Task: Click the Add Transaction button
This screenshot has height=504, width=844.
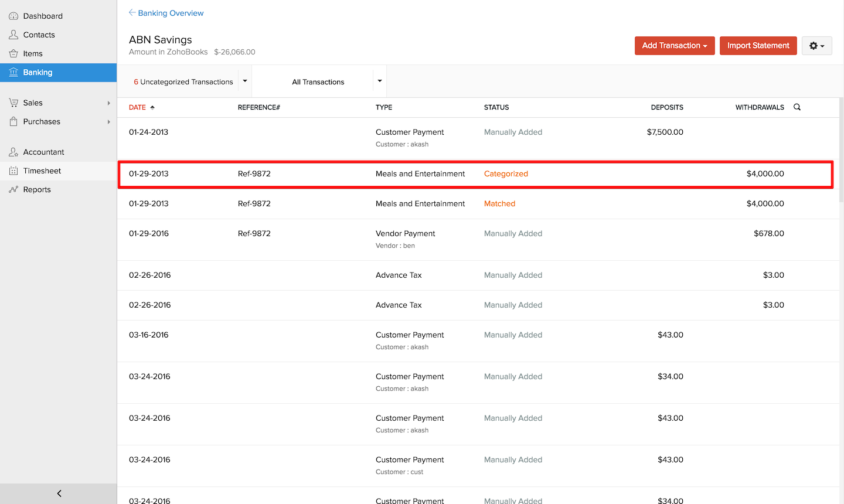Action: [674, 46]
